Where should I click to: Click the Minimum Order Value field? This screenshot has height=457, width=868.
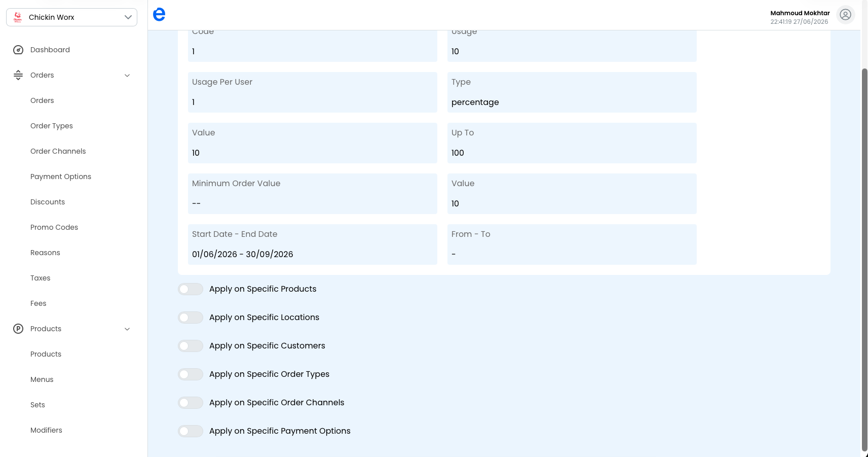[313, 194]
